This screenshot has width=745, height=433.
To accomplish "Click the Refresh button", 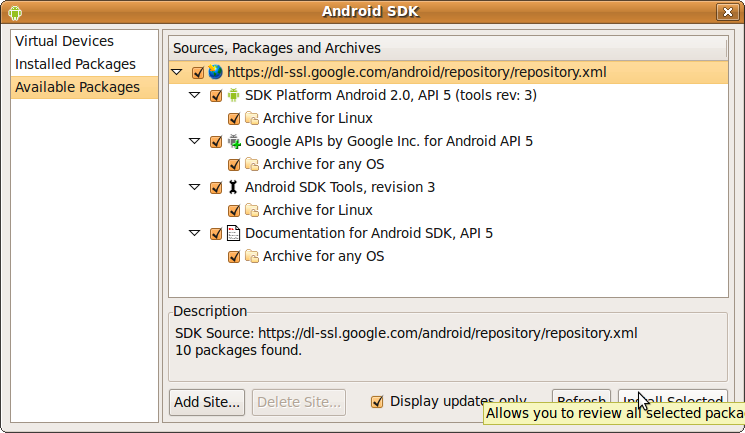I will click(x=581, y=398).
